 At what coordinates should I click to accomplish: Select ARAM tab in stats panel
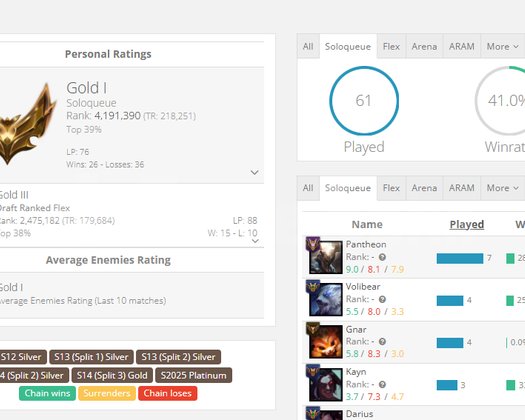coord(462,46)
